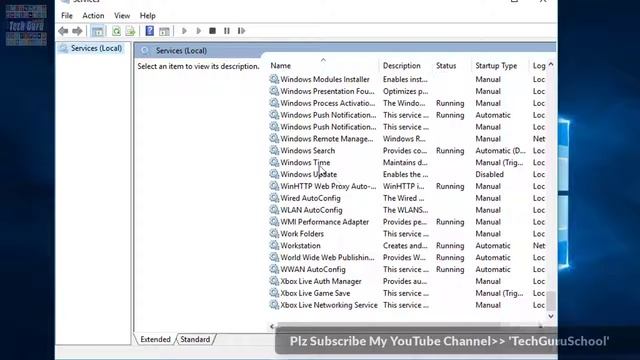Select the Windows Presentation Foundation service name
The width and height of the screenshot is (640, 360).
pos(327,91)
